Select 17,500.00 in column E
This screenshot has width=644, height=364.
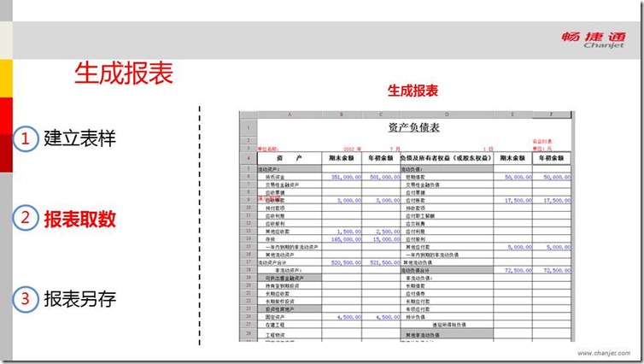point(512,200)
